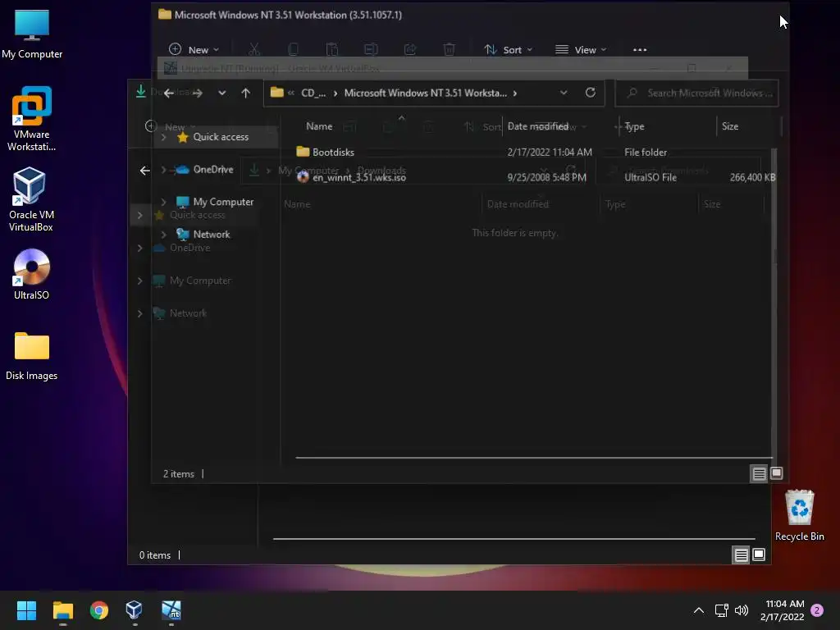Click the CD_ breadcrumb in the address bar
The image size is (840, 630).
click(313, 94)
